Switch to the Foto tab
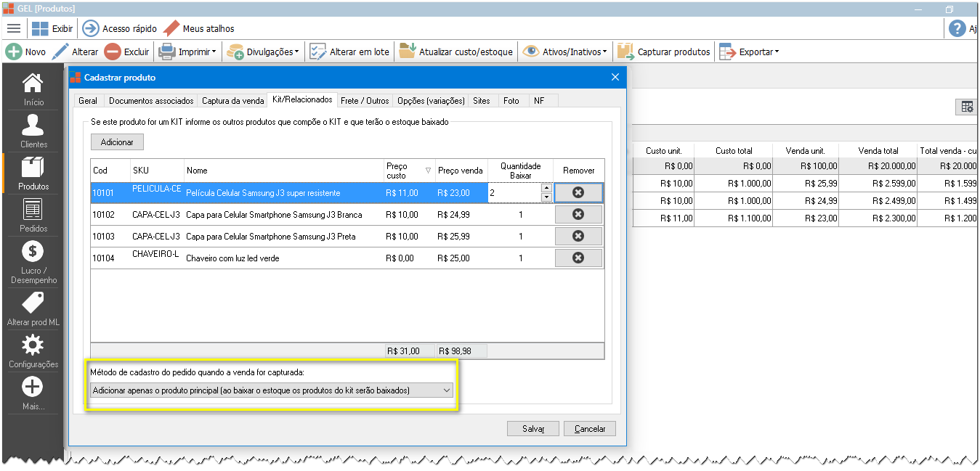Image resolution: width=980 pixels, height=471 pixels. tap(511, 101)
